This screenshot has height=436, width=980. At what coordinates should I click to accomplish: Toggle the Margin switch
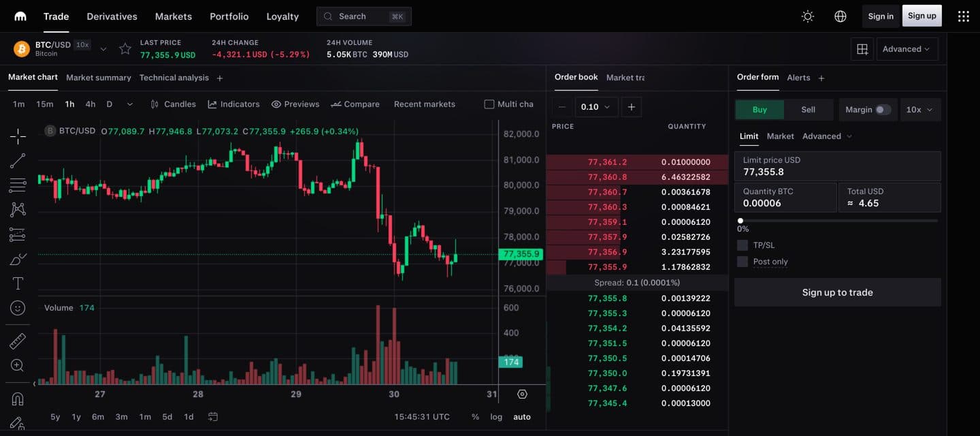[883, 110]
